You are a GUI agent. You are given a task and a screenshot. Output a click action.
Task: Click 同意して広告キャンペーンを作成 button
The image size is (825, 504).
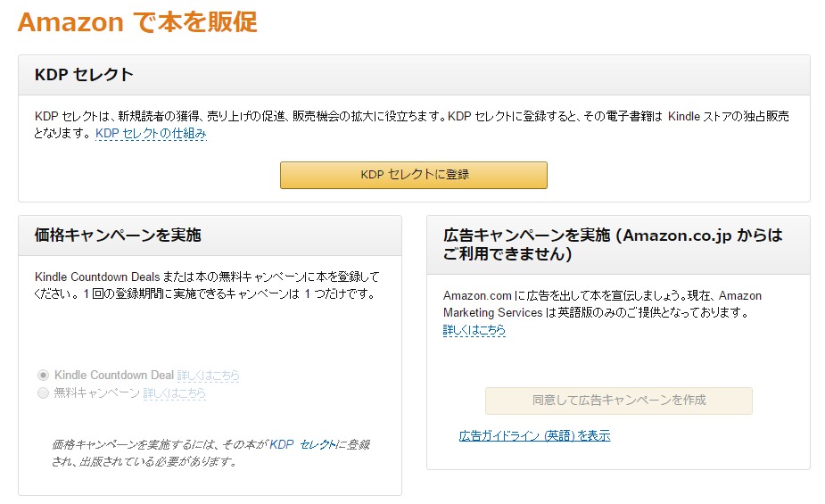[618, 401]
